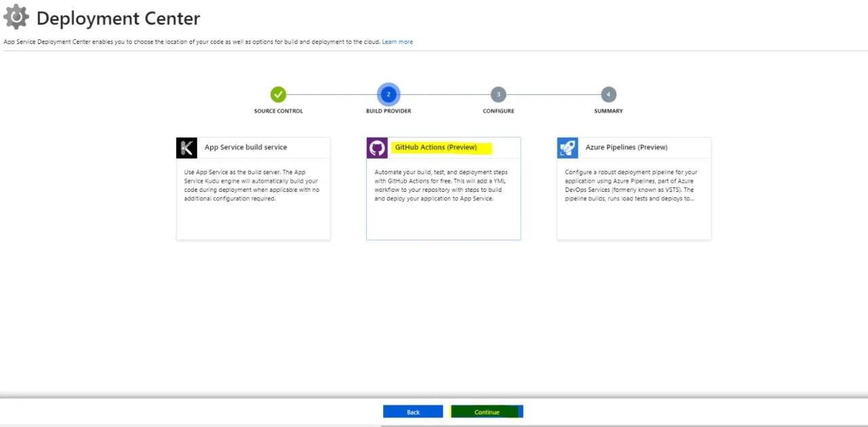Click the Continue button
This screenshot has width=868, height=427.
487,411
